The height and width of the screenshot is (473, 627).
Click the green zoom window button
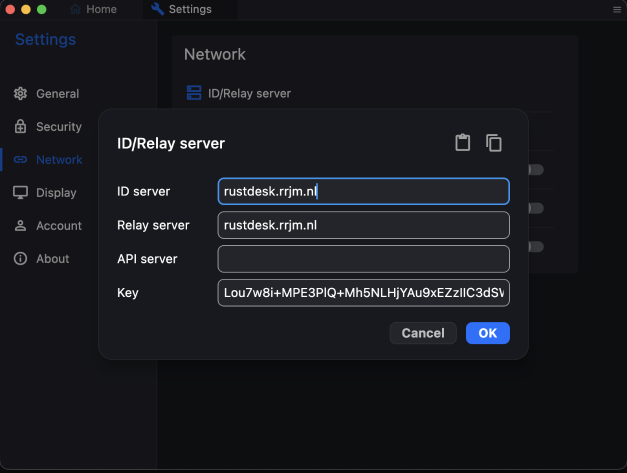41,9
